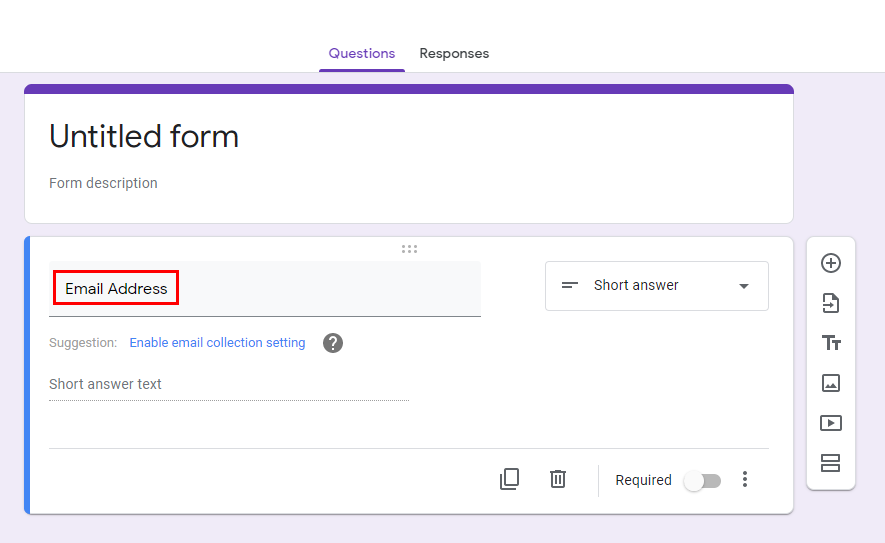Grab the six-dot question drag handle
The width and height of the screenshot is (885, 543).
click(x=409, y=249)
